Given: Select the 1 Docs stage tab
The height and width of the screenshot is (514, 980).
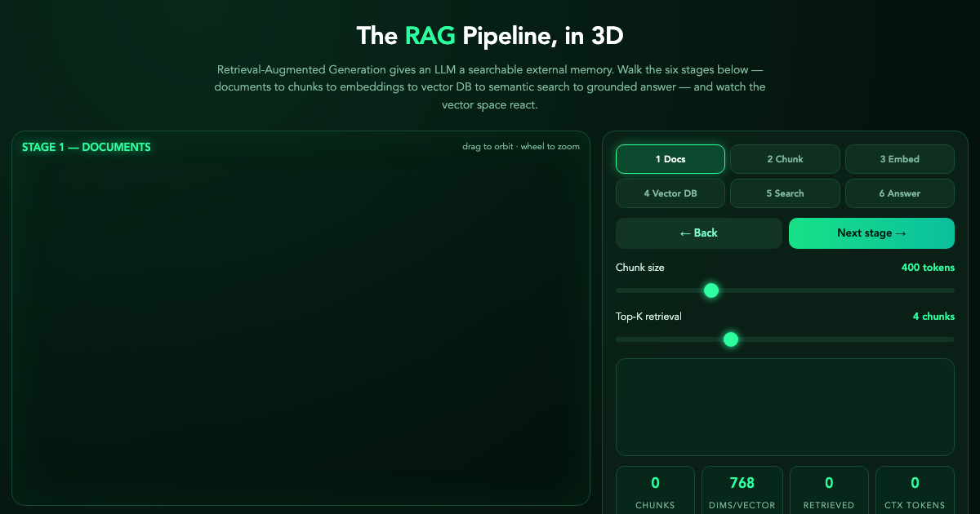Looking at the screenshot, I should (670, 159).
